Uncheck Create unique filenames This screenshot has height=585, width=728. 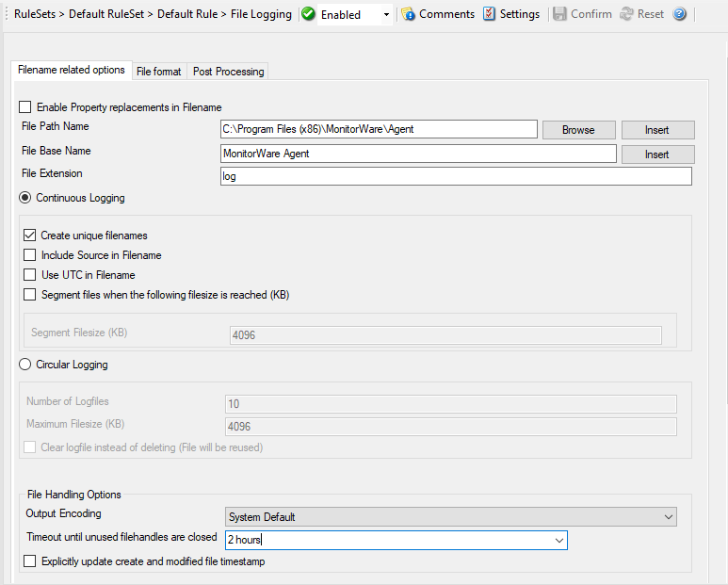pos(30,236)
